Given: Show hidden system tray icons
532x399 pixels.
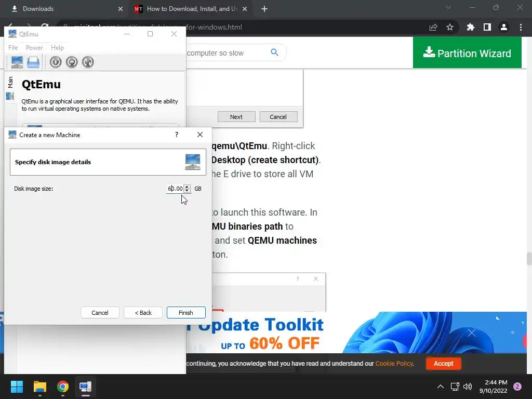Looking at the screenshot, I should tap(441, 387).
